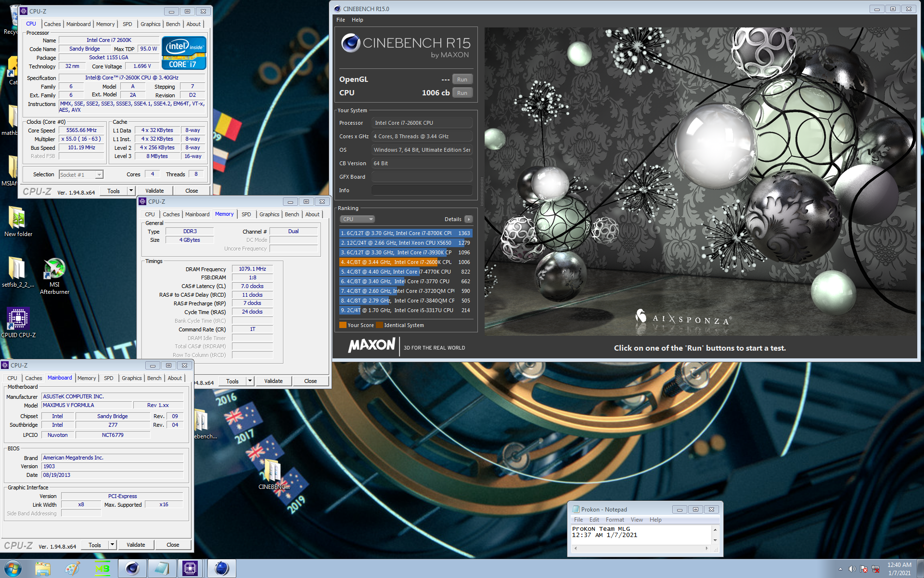Switch to Cinebench via its taskbar icon
Screen dimensions: 924x578
(132, 569)
